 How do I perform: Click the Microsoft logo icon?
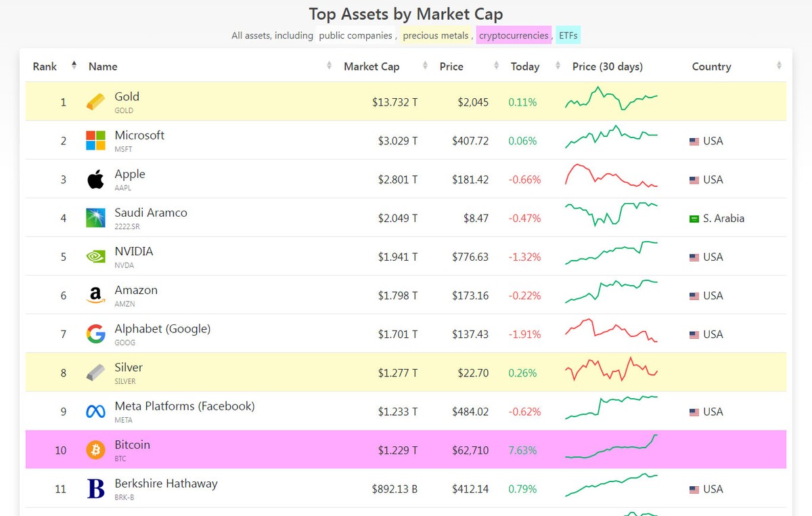tap(95, 140)
